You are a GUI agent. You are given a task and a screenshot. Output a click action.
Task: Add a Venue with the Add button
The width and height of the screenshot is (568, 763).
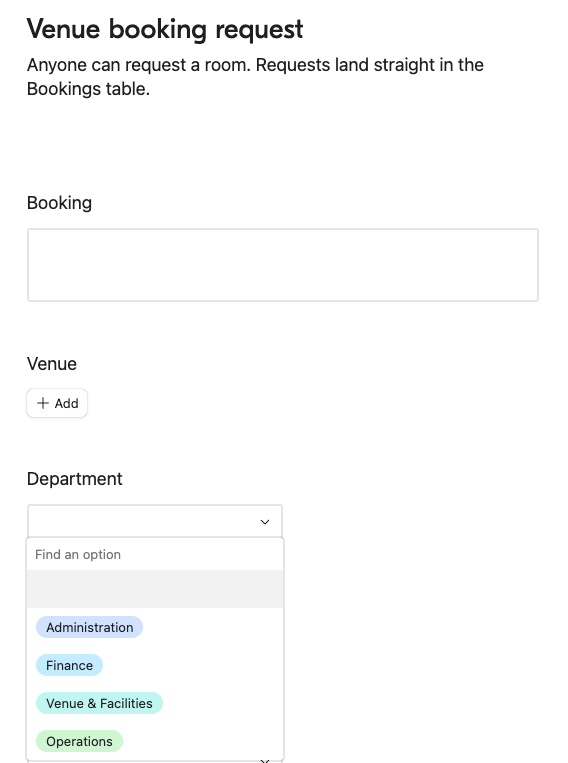tap(57, 403)
